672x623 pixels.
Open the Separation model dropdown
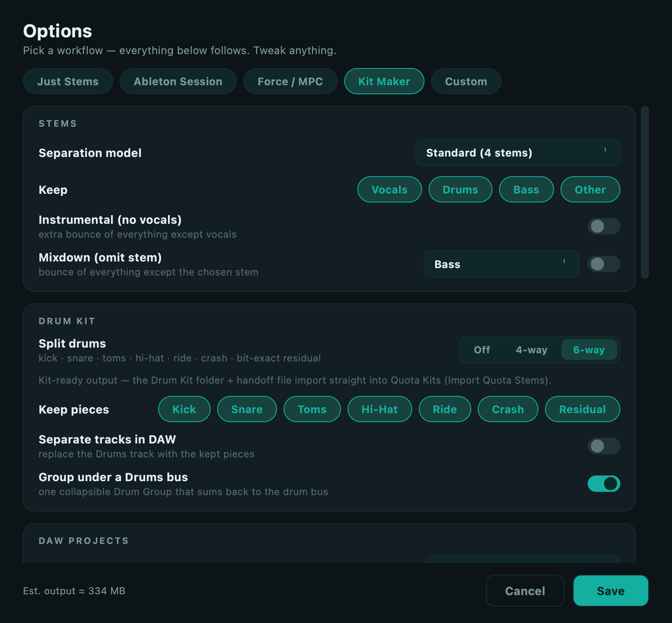pyautogui.click(x=518, y=152)
